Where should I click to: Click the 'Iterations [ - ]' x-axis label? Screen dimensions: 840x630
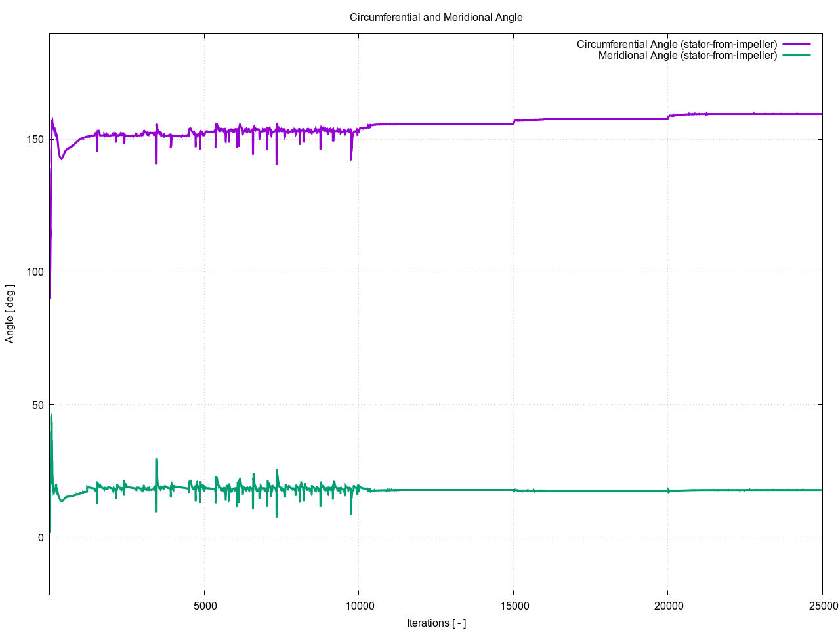(436, 623)
